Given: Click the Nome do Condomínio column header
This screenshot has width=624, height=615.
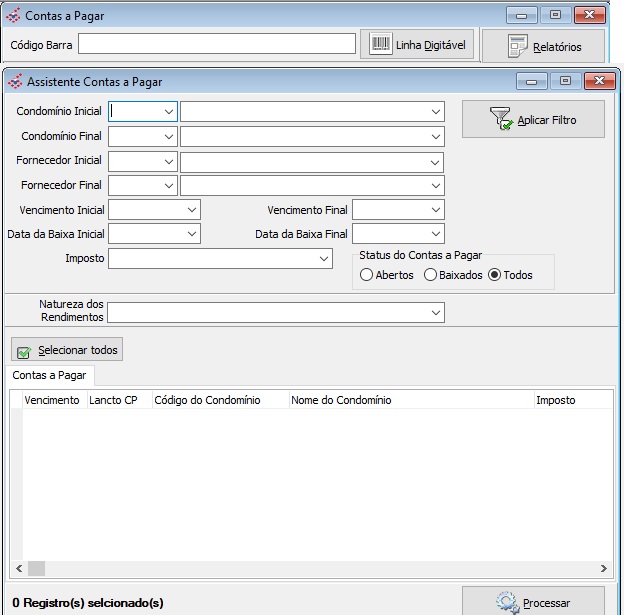Looking at the screenshot, I should pyautogui.click(x=410, y=400).
